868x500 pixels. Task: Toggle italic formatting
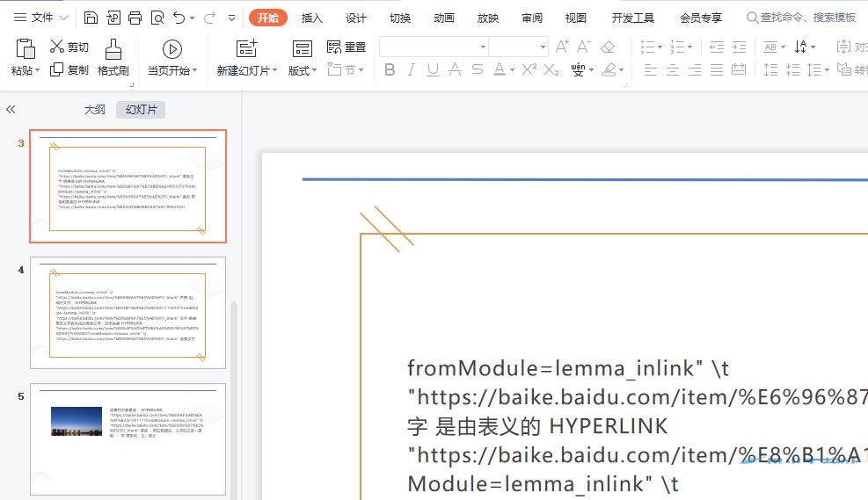point(411,69)
